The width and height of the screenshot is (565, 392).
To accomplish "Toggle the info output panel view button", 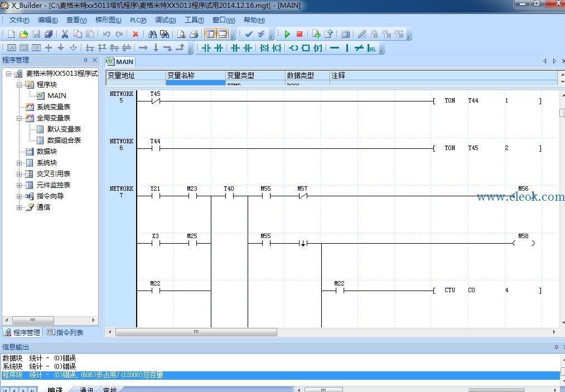I will click(223, 34).
